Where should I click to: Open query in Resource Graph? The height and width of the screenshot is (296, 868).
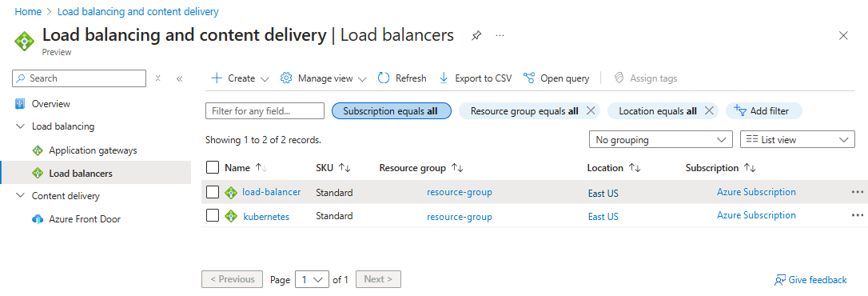pyautogui.click(x=555, y=78)
